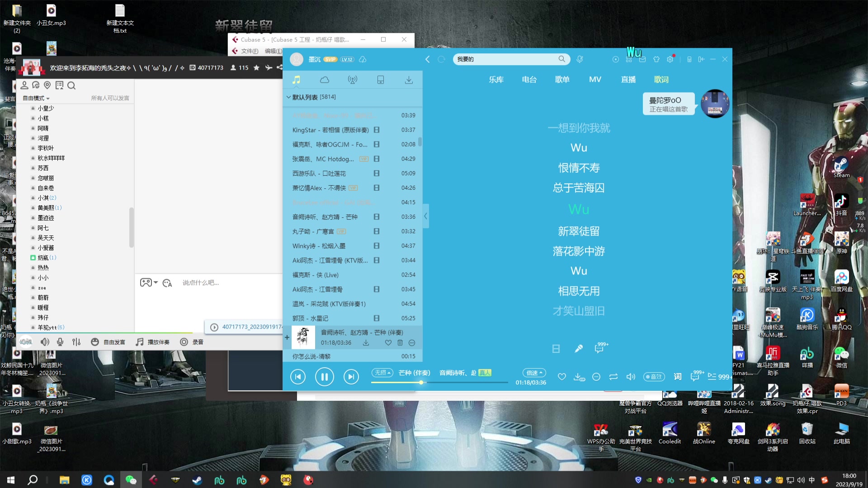Click the listen-to-identify song icon

[x=580, y=59]
